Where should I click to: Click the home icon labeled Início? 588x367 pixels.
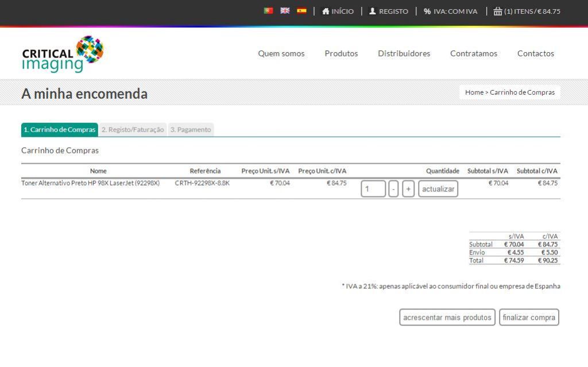pyautogui.click(x=338, y=11)
